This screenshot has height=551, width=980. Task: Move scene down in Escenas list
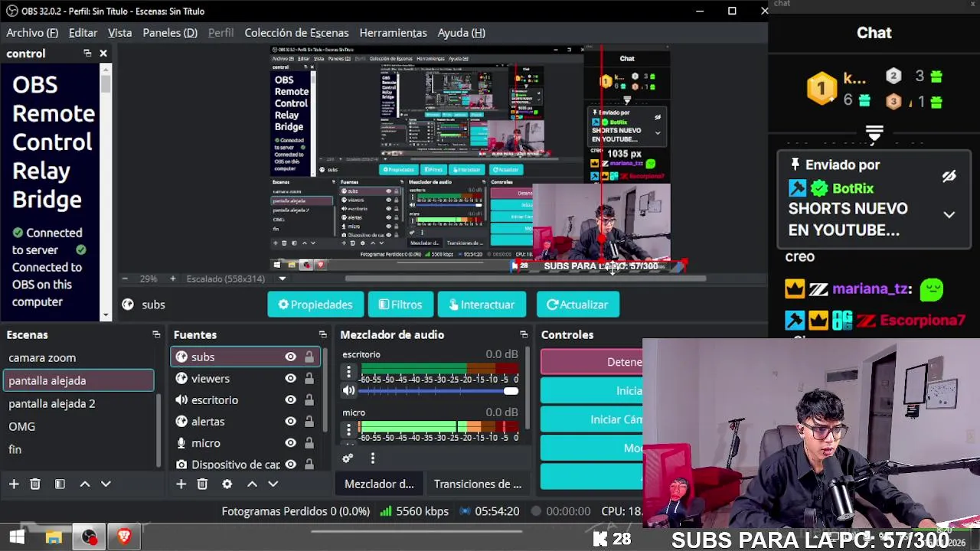[x=106, y=484]
